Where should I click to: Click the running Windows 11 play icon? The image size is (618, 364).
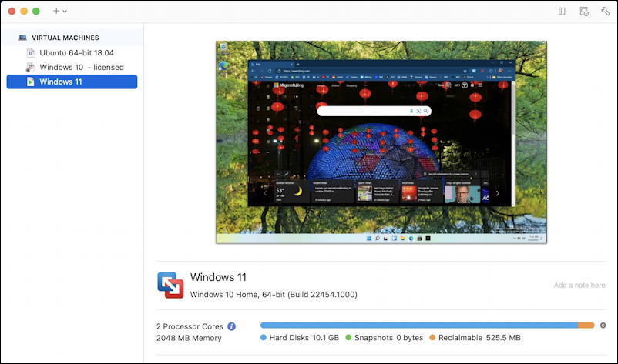coord(30,82)
